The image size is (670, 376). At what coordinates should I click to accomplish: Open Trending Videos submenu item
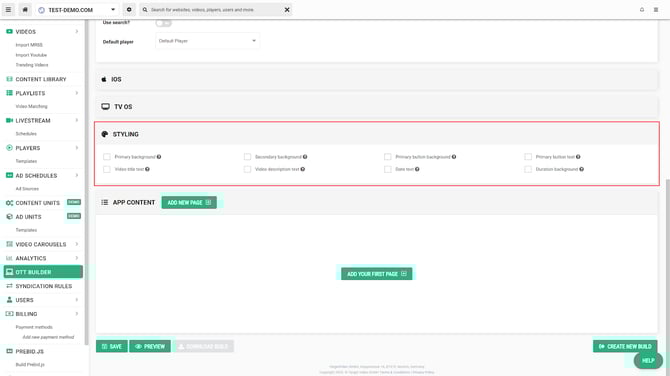32,65
